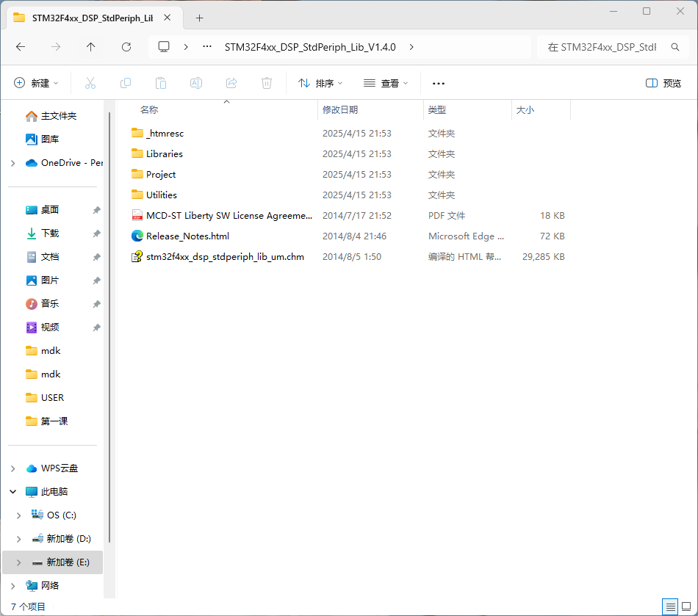Open 桌面 in the sidebar

click(x=49, y=209)
